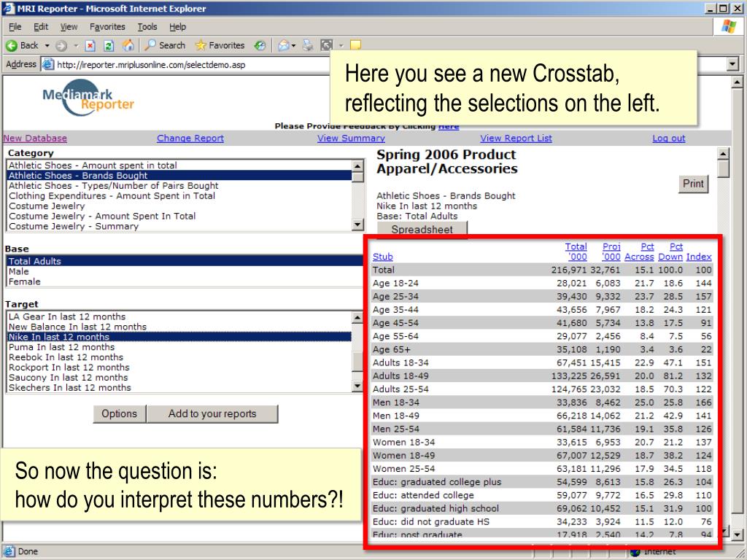Stop page loading with the red X icon
The height and width of the screenshot is (560, 747).
[90, 46]
